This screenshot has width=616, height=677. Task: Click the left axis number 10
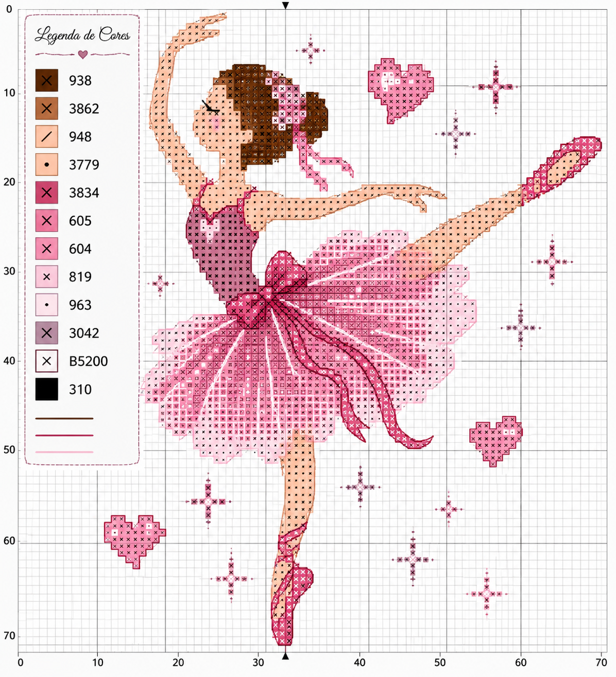pos(9,93)
